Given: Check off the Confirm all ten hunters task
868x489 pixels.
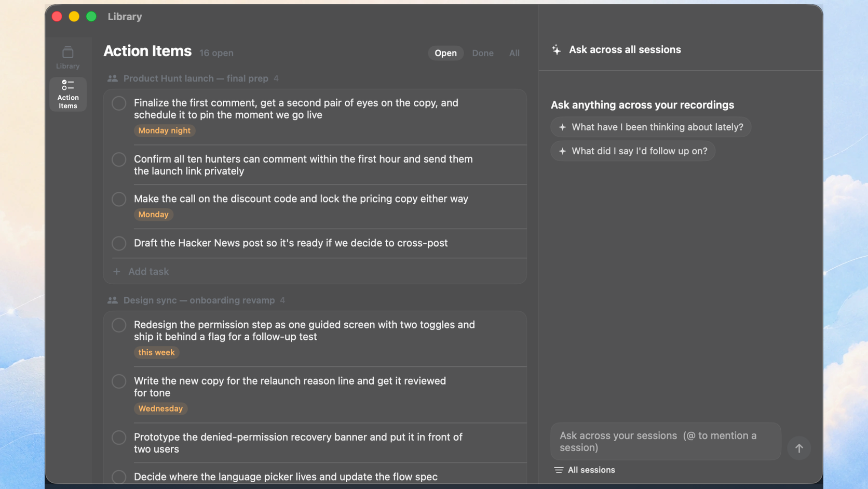Looking at the screenshot, I should pyautogui.click(x=119, y=160).
